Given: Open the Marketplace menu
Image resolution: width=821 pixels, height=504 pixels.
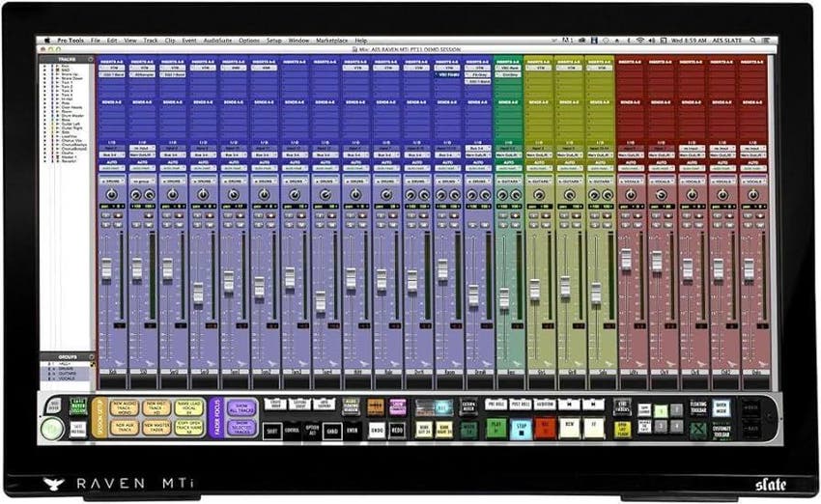Looking at the screenshot, I should tap(330, 41).
